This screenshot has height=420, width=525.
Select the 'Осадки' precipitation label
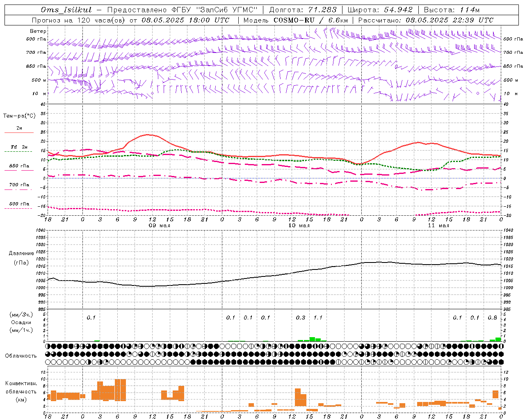[x=21, y=322]
